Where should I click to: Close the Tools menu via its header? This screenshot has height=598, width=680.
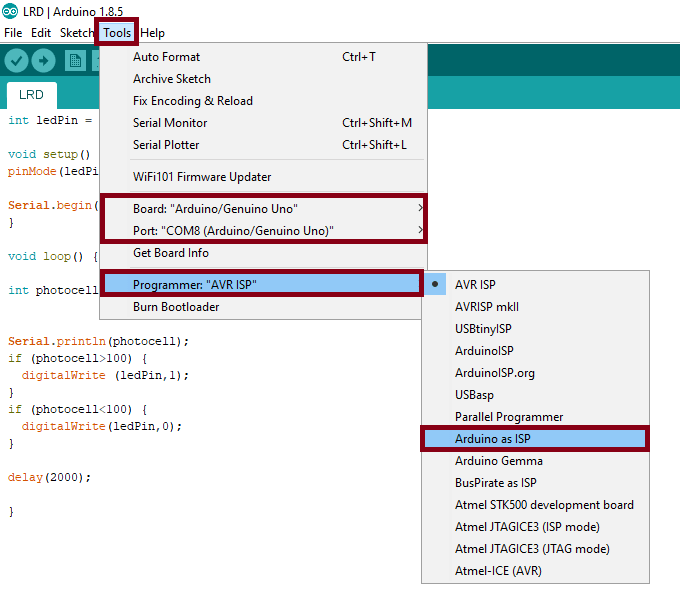click(117, 33)
